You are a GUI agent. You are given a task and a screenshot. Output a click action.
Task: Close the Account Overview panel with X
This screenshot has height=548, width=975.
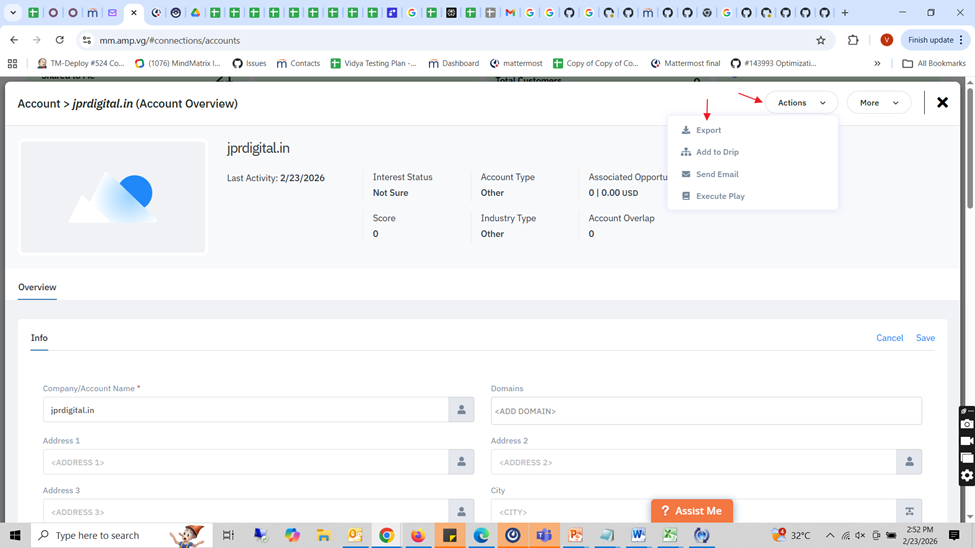942,102
